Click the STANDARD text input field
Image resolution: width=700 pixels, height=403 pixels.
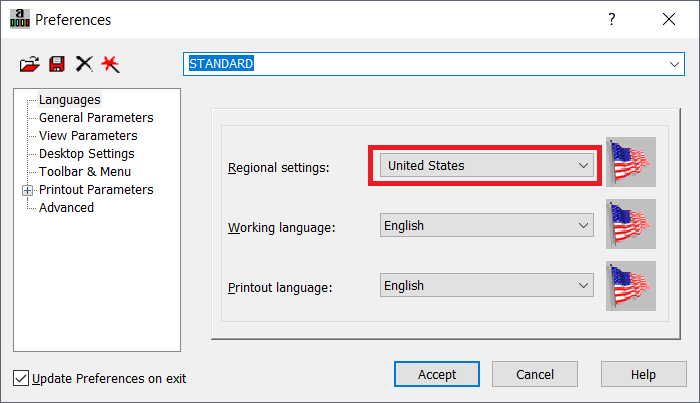click(424, 64)
